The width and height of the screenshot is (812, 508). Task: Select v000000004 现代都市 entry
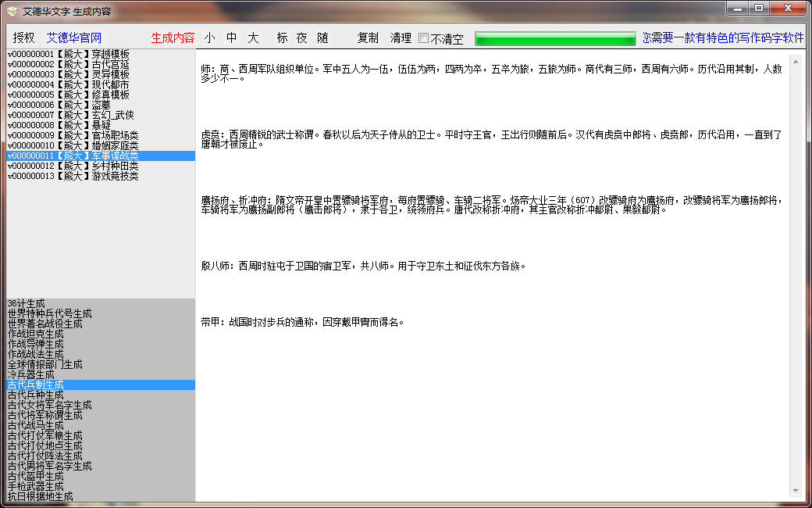(x=101, y=84)
